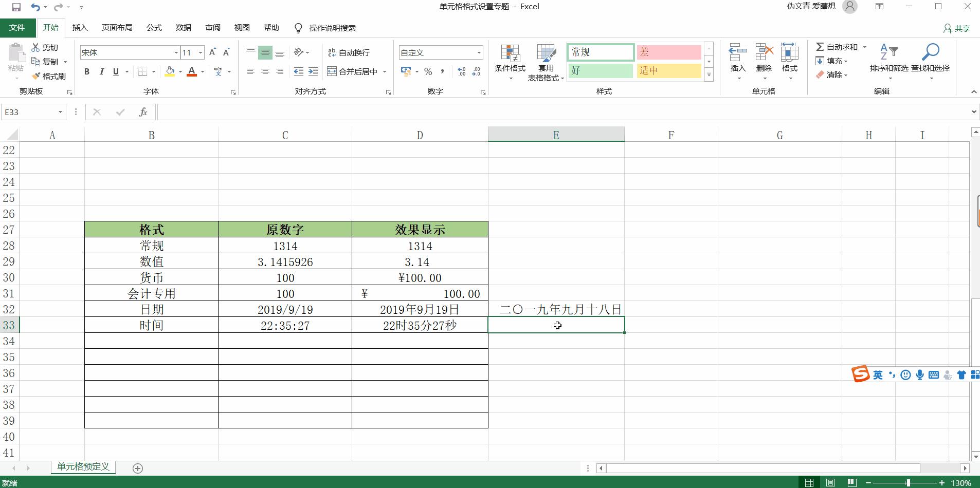Select the red font color swatch
This screenshot has height=488, width=980.
[192, 75]
